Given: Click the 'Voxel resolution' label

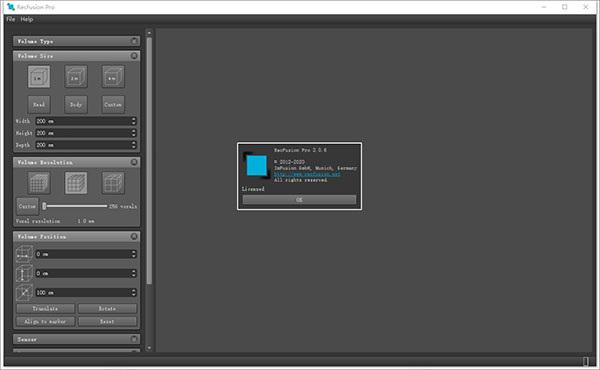Looking at the screenshot, I should [38, 221].
